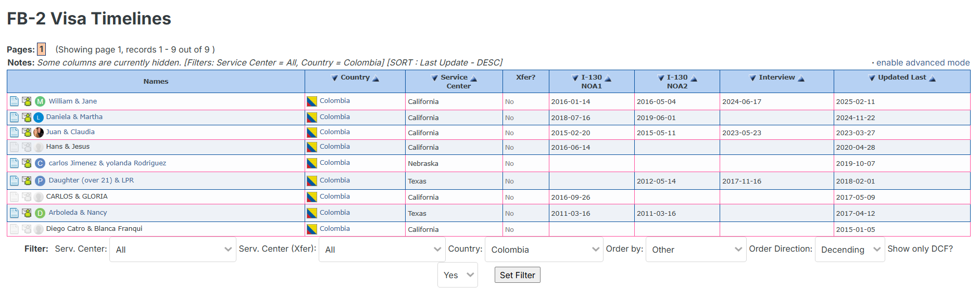Expand the Serv. Center filter dropdown
The width and height of the screenshot is (980, 300).
pos(172,250)
